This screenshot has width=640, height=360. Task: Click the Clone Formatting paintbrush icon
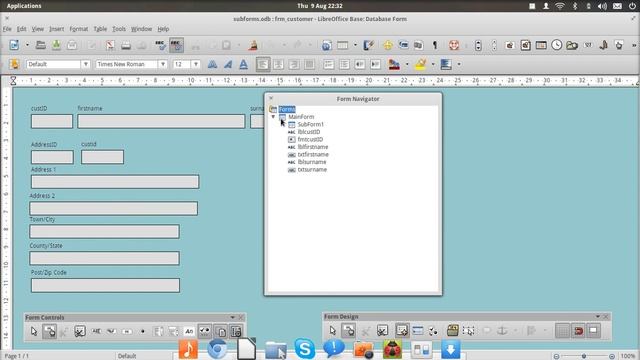pos(253,45)
